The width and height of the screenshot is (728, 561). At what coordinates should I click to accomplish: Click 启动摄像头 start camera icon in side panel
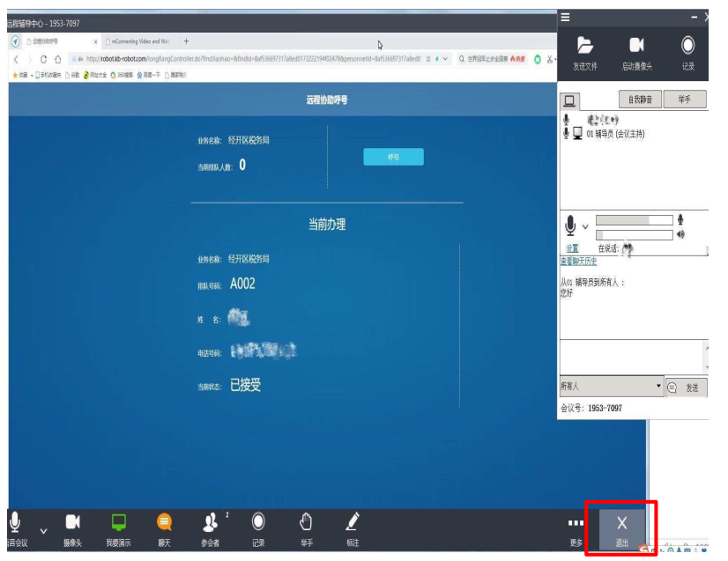click(636, 45)
